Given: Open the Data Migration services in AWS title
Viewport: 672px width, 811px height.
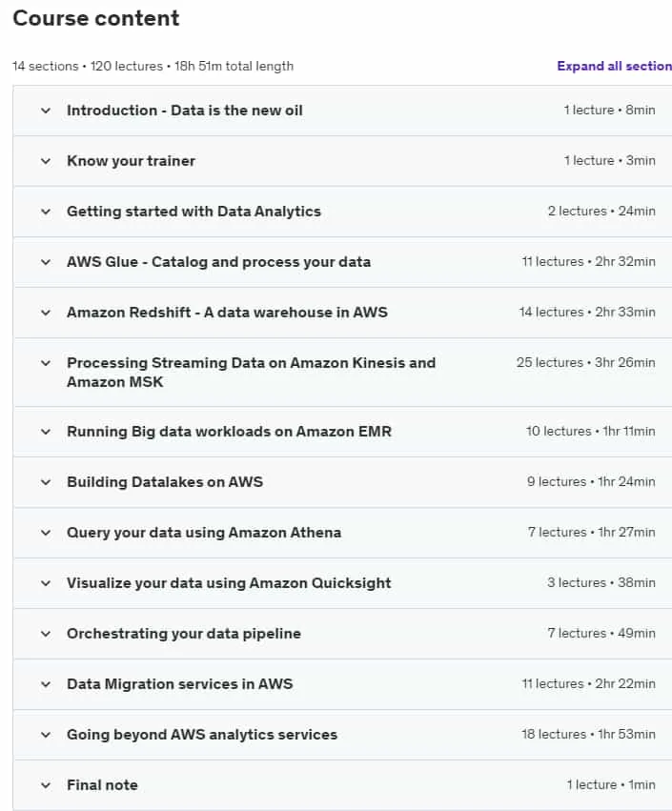Looking at the screenshot, I should 179,683.
